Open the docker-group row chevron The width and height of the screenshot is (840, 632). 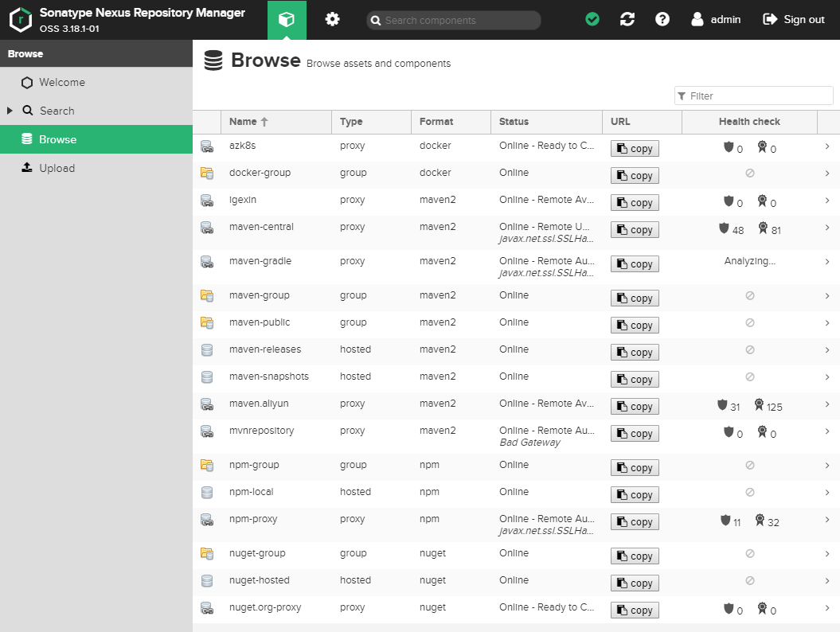click(x=828, y=174)
